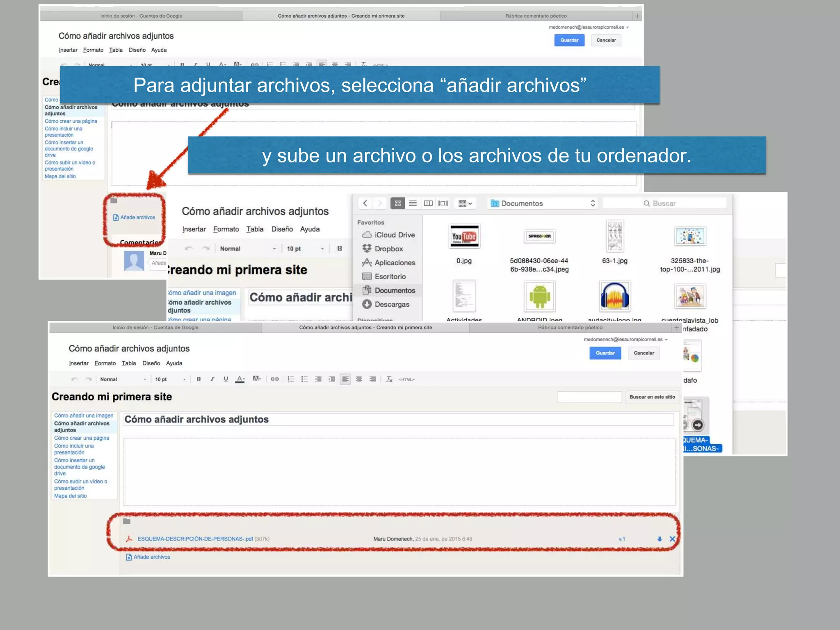
Task: Switch to Rúbrica comentario póetico tab in lower window
Action: [x=570, y=328]
